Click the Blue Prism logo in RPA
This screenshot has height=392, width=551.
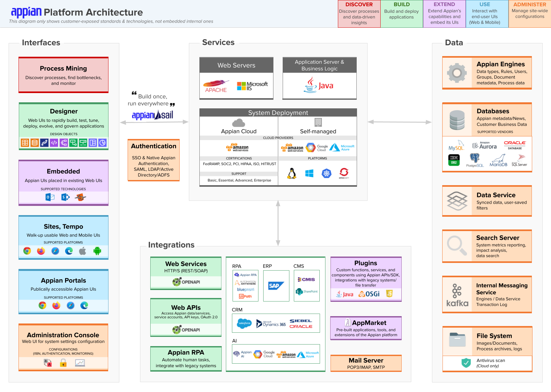246,289
